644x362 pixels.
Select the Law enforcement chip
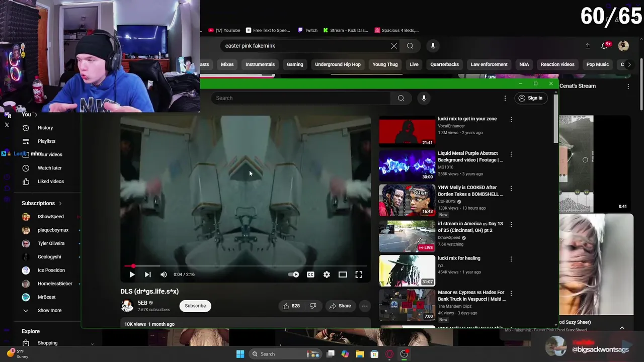point(489,64)
